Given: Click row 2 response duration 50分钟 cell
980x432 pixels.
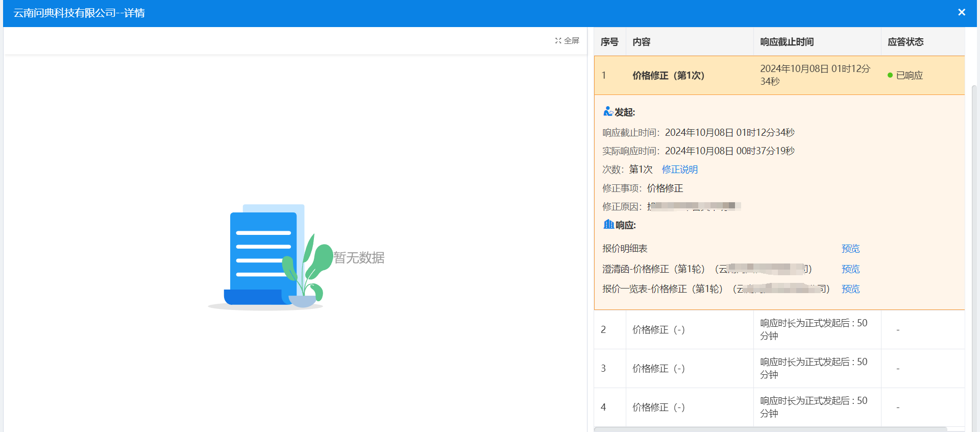Looking at the screenshot, I should click(817, 330).
